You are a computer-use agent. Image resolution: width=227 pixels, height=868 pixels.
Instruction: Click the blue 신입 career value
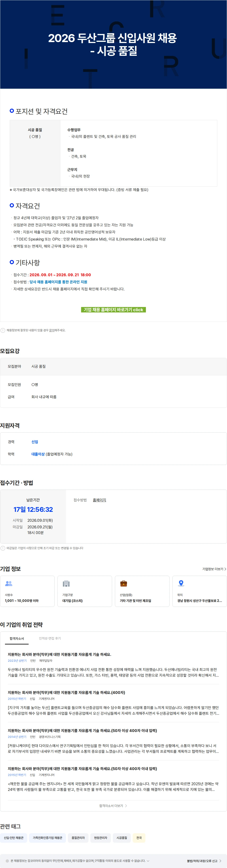tap(35, 442)
